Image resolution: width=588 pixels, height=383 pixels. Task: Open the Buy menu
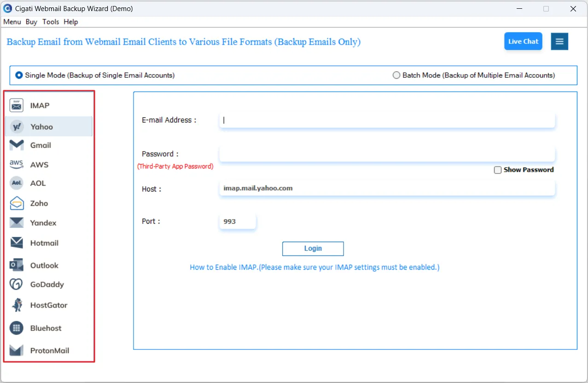tap(31, 22)
